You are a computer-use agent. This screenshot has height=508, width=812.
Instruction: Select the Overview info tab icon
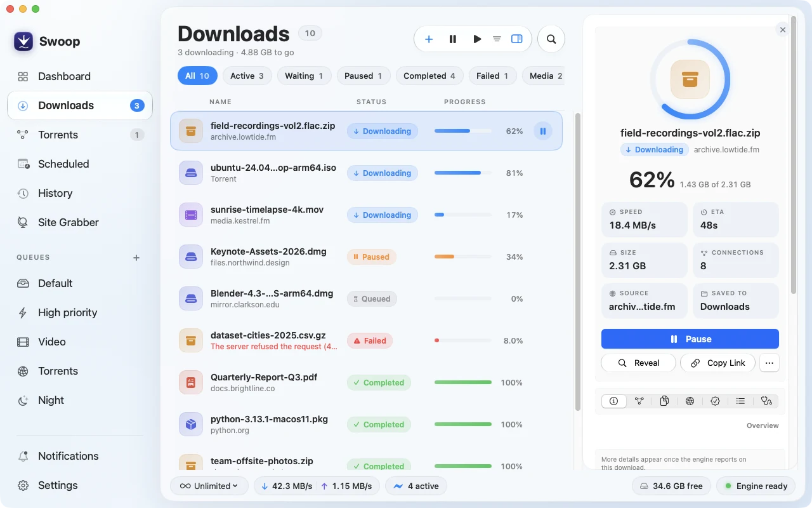tap(613, 401)
